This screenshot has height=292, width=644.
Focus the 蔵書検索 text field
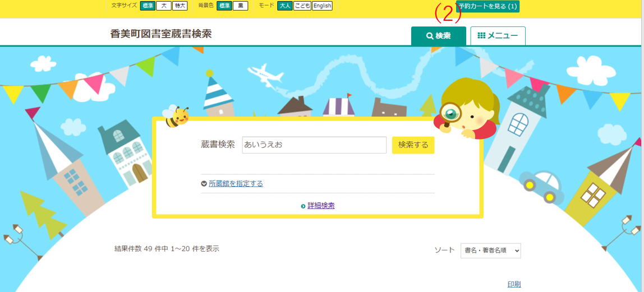pos(314,145)
